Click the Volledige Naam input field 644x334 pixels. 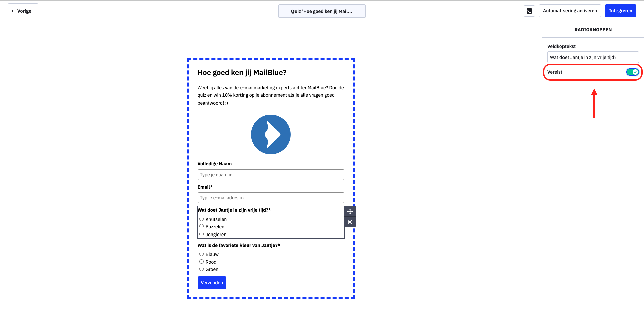point(271,175)
